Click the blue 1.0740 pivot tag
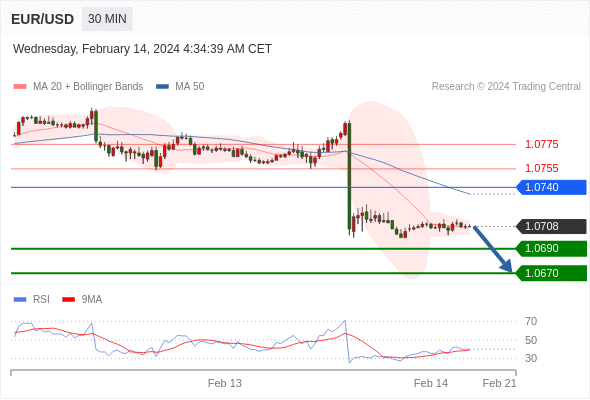The image size is (590, 400). (x=551, y=187)
